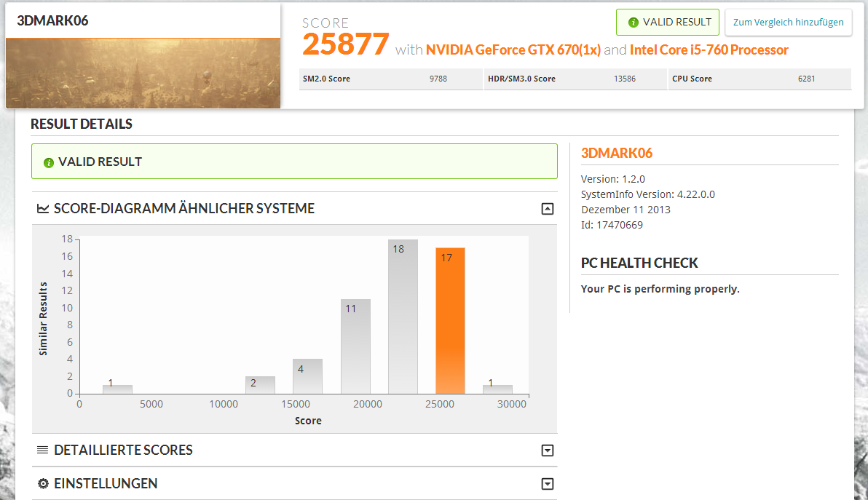868x500 pixels.
Task: Select the chart bar labeled 11
Action: coord(355,346)
